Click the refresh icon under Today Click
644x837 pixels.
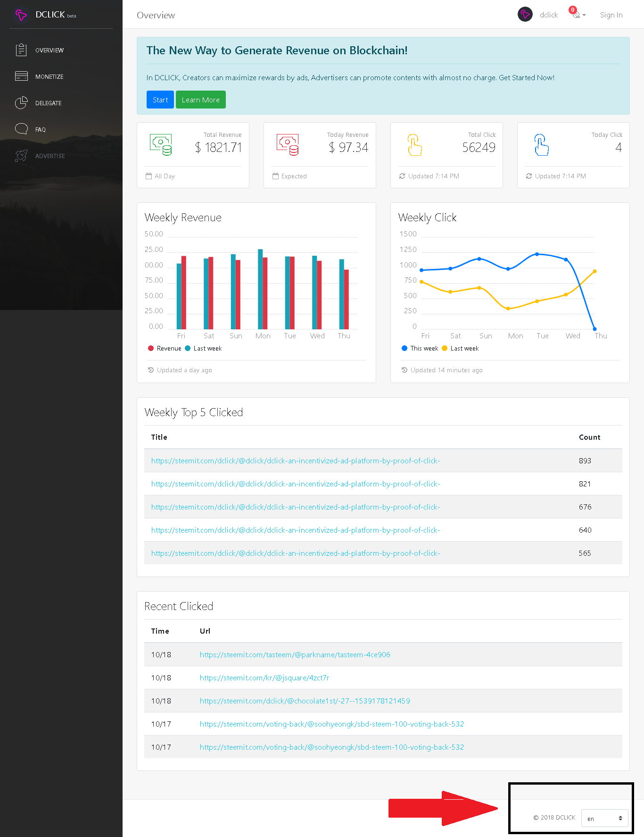tap(529, 176)
